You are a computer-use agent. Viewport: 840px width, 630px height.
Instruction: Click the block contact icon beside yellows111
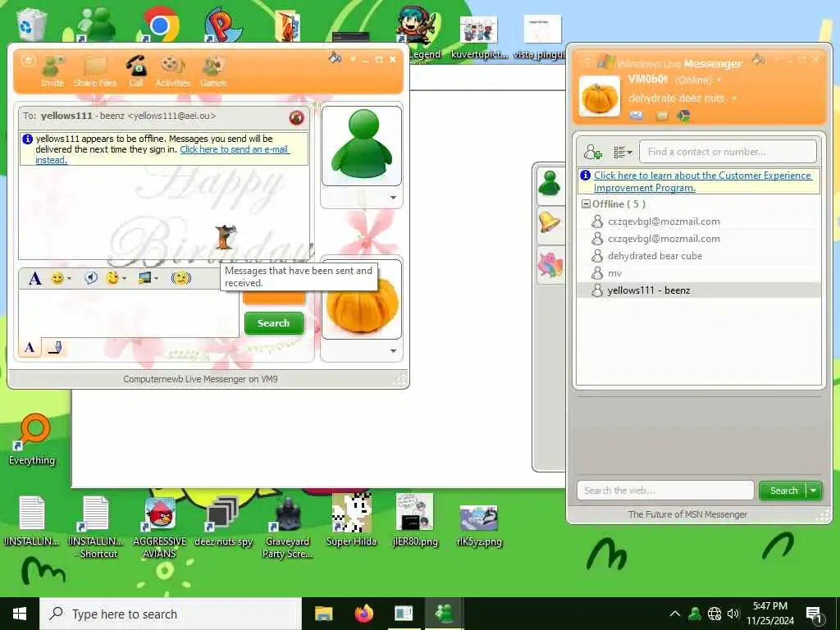point(296,117)
